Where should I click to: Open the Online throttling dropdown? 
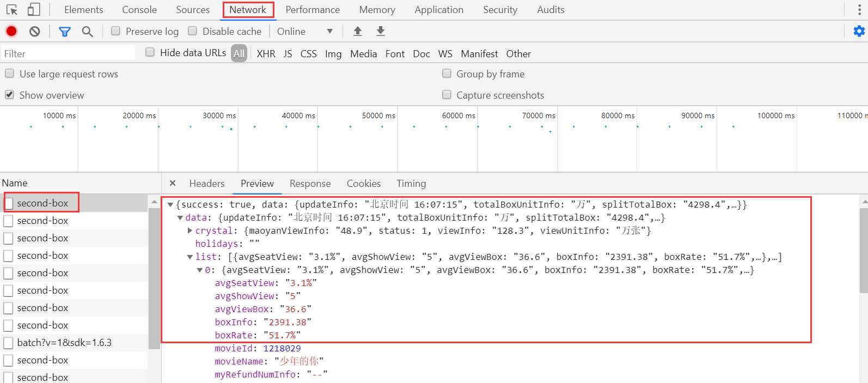[x=305, y=32]
